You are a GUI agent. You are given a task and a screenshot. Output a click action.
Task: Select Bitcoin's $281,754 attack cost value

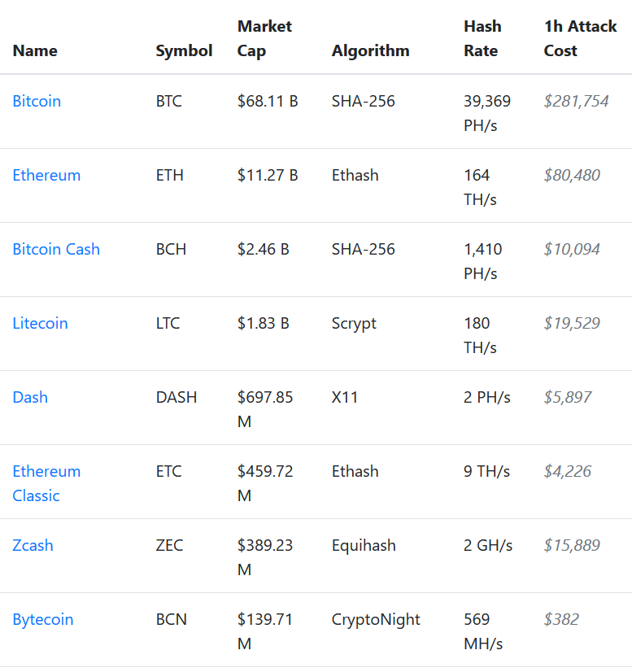tap(577, 101)
